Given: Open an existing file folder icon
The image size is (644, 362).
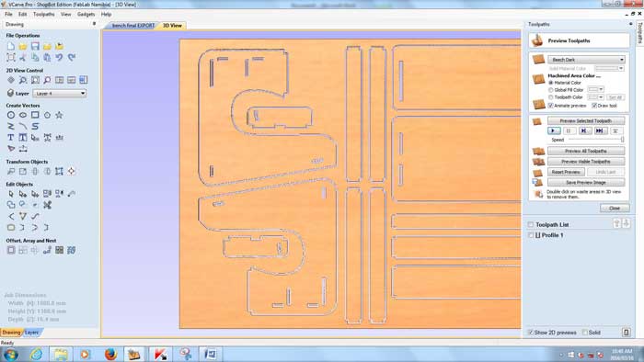Looking at the screenshot, I should [23, 46].
